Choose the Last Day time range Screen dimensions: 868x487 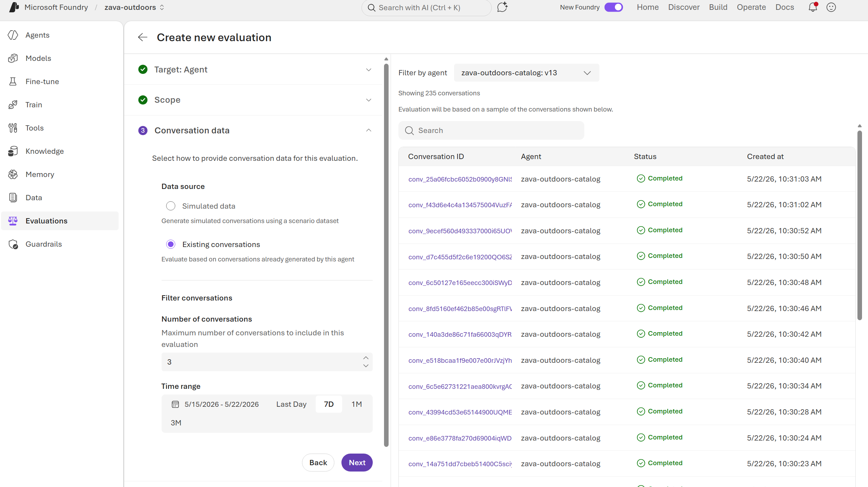click(x=291, y=404)
